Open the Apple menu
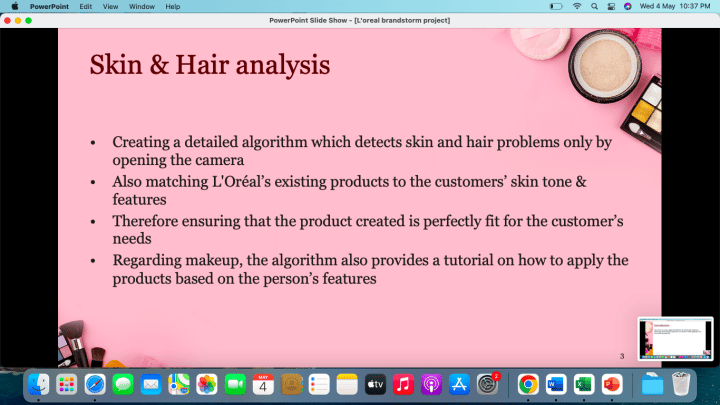 coord(14,6)
